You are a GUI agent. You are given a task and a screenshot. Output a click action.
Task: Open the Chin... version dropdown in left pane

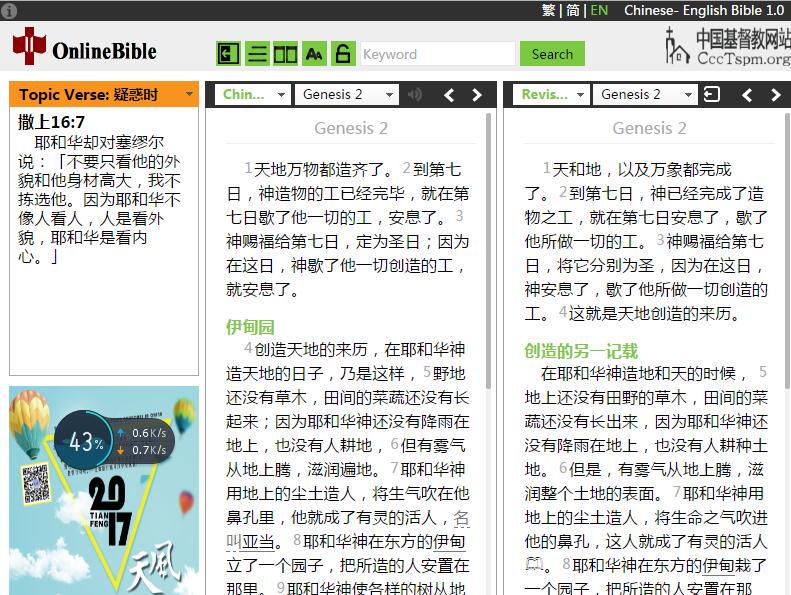253,94
